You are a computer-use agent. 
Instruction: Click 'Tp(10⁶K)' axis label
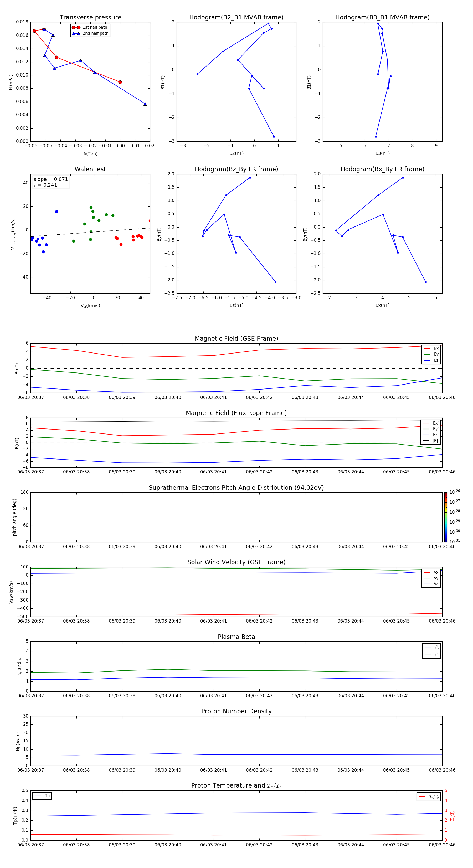click(x=15, y=815)
